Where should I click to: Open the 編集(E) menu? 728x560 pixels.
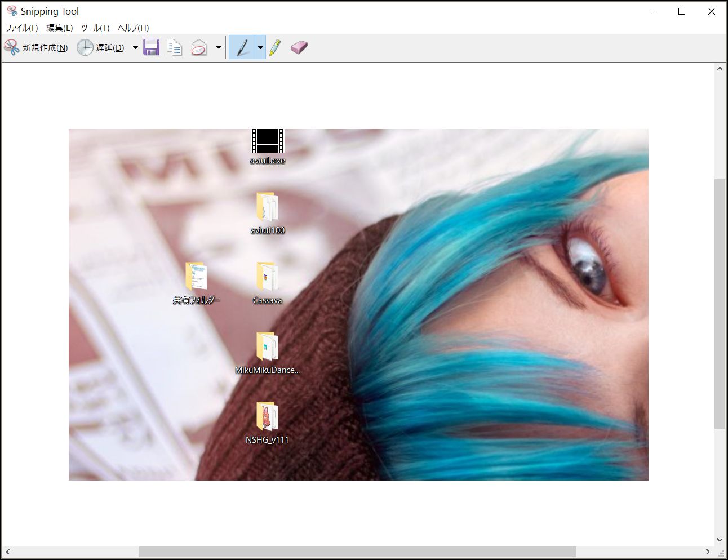tap(59, 28)
